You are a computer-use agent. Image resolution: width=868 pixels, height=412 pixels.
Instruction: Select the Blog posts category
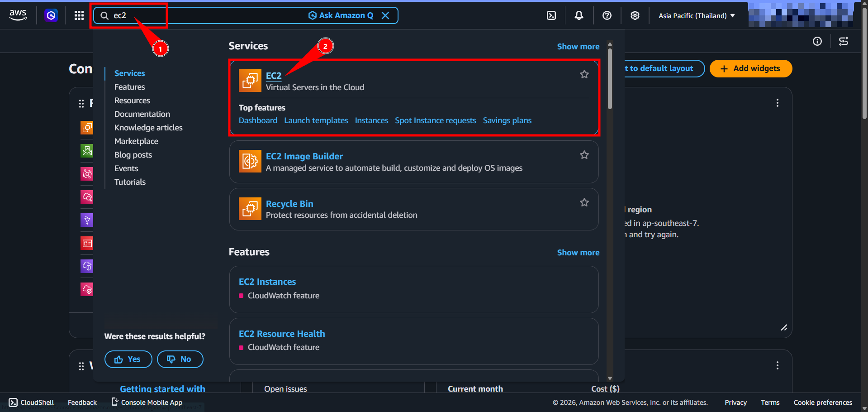(133, 155)
